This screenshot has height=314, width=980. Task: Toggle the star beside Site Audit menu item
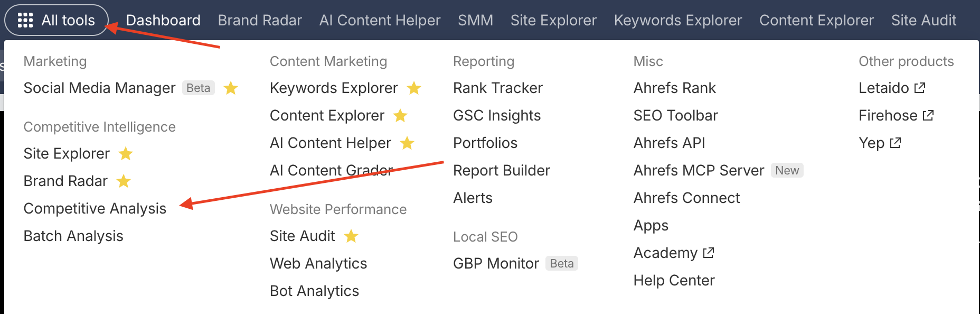[x=351, y=236]
